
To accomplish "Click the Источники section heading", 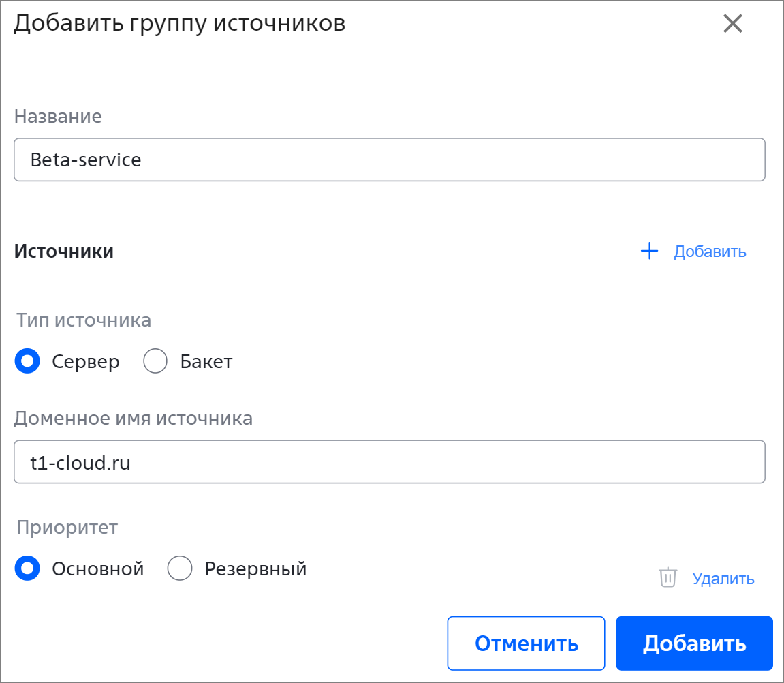I will click(64, 252).
